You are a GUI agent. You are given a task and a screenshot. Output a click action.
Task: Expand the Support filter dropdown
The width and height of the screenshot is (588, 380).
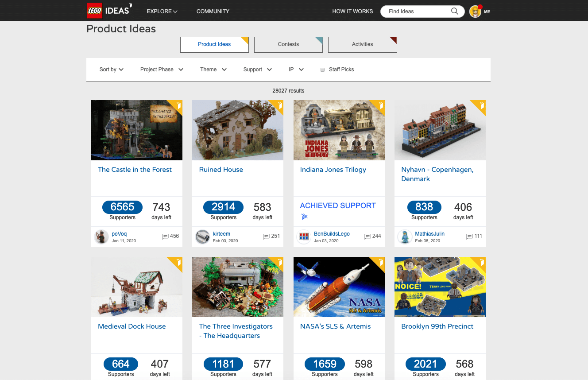[258, 70]
